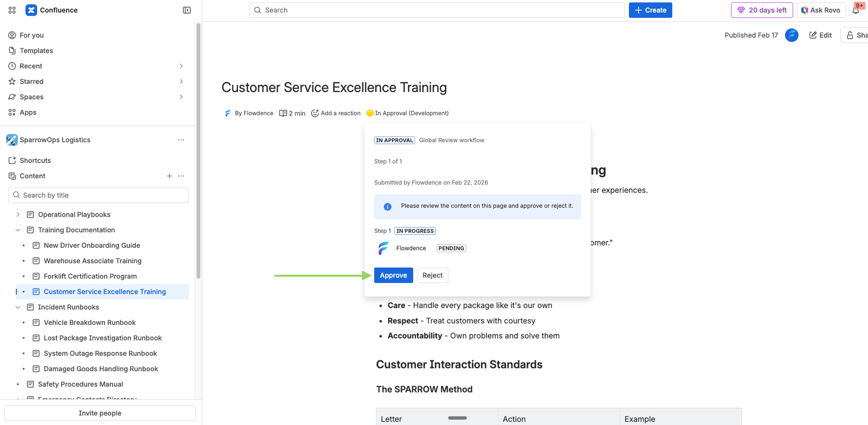Select Templates in the sidebar
The height and width of the screenshot is (425, 868).
tap(36, 51)
